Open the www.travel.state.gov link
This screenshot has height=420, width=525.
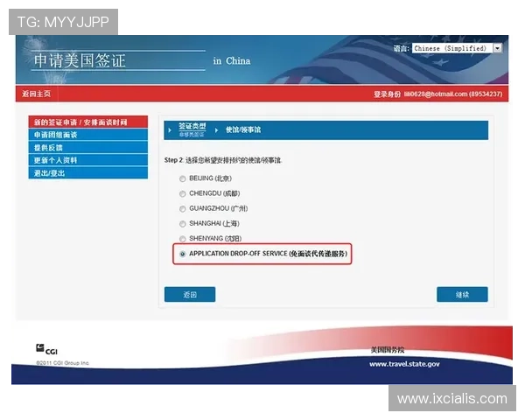[404, 364]
